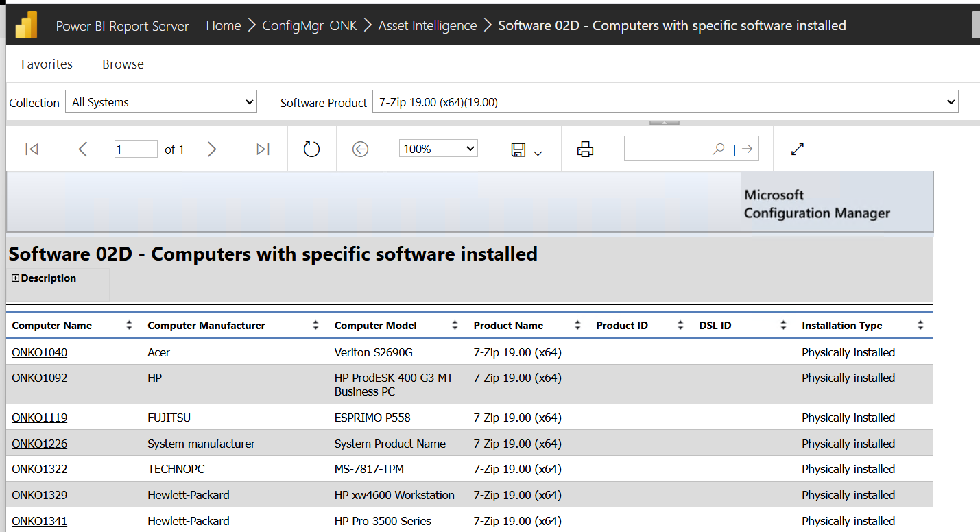This screenshot has width=980, height=532.
Task: Open computer ONKO1092 link
Action: click(x=40, y=378)
